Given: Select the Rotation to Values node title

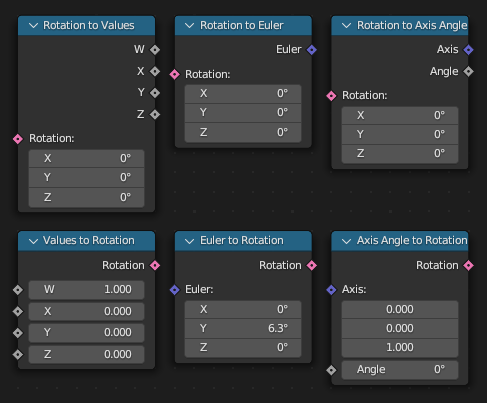Looking at the screenshot, I should point(89,26).
